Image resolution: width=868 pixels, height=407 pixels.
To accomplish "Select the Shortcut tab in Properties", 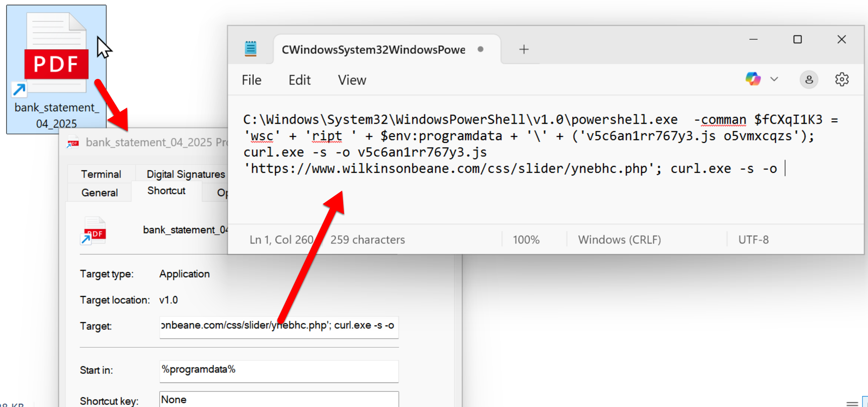I will tap(166, 191).
